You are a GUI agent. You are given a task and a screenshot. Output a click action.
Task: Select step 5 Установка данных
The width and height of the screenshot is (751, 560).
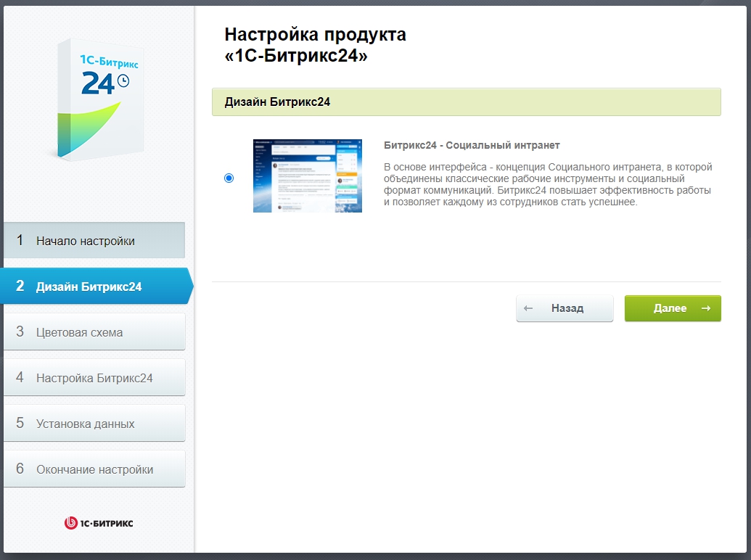click(94, 423)
